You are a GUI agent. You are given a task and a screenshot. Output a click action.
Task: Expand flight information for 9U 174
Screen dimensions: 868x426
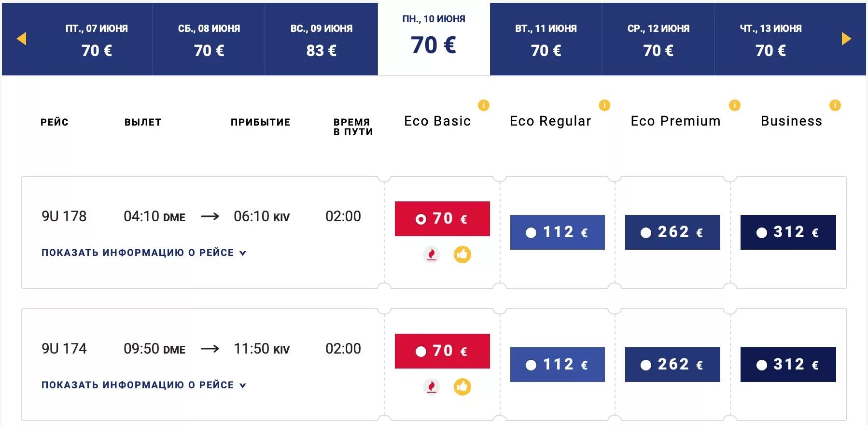point(144,385)
